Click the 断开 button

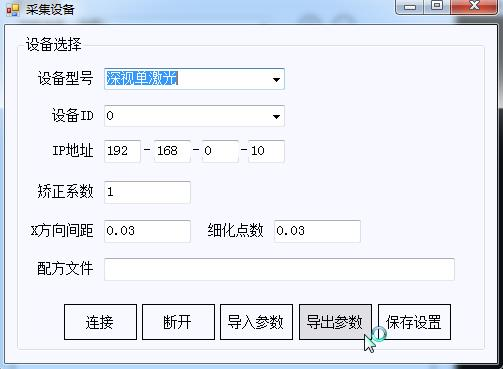coord(178,322)
